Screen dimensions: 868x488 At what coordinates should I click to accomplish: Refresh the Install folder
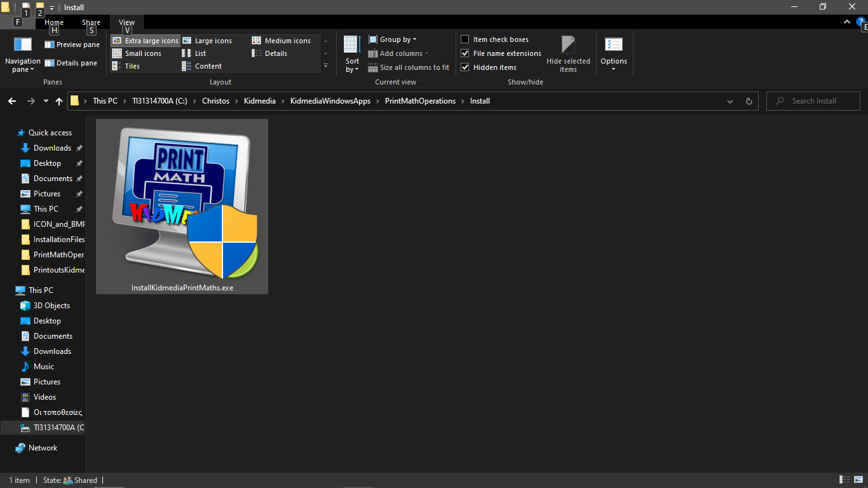point(749,101)
